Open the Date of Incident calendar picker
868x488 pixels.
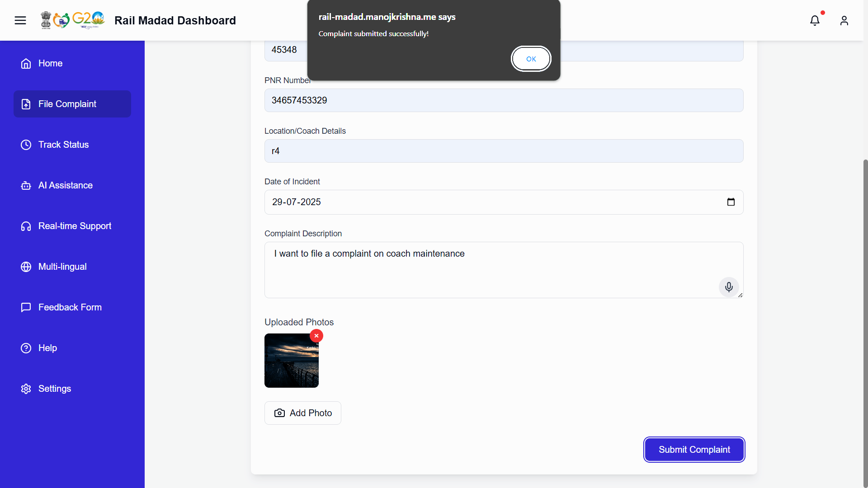pyautogui.click(x=731, y=202)
